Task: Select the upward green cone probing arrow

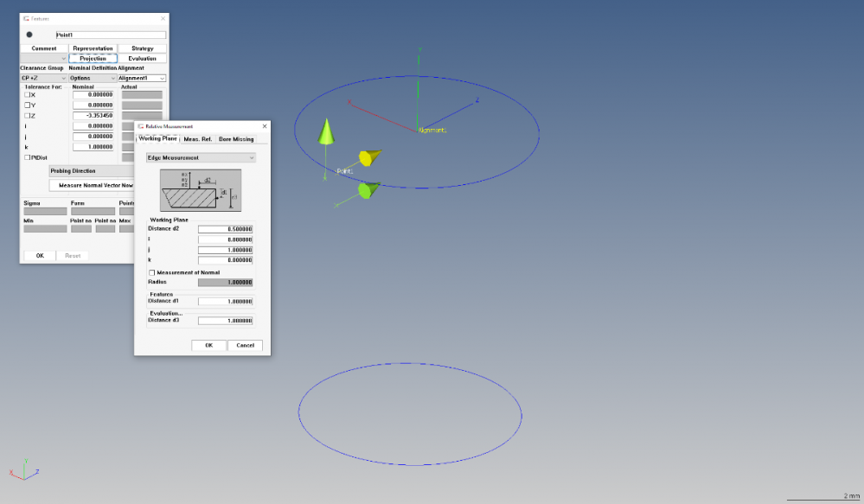Action: click(326, 131)
